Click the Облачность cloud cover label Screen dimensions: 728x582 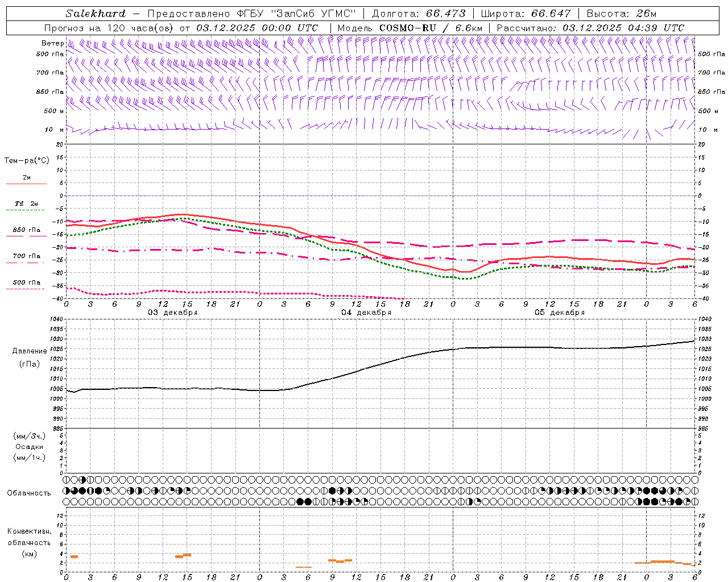[29, 493]
